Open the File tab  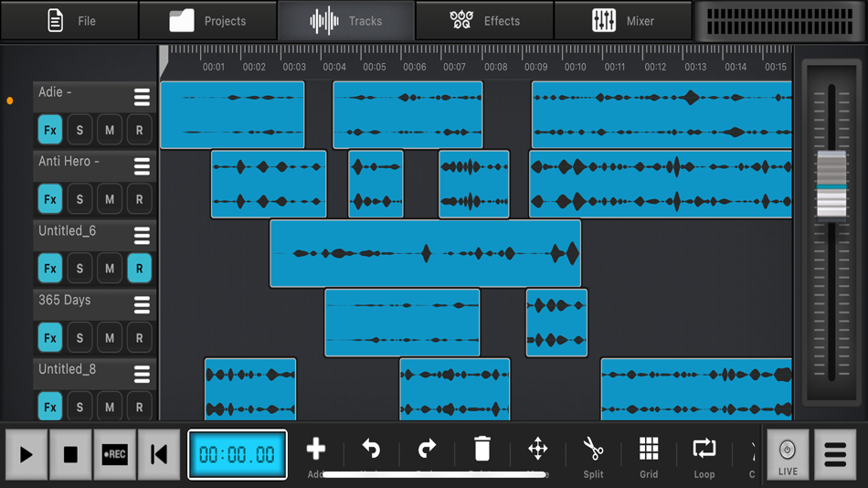click(69, 20)
